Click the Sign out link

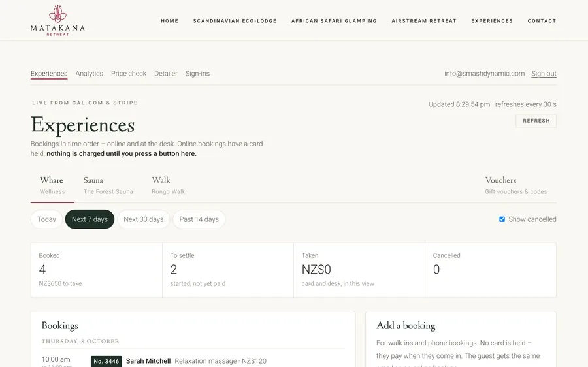(x=544, y=74)
